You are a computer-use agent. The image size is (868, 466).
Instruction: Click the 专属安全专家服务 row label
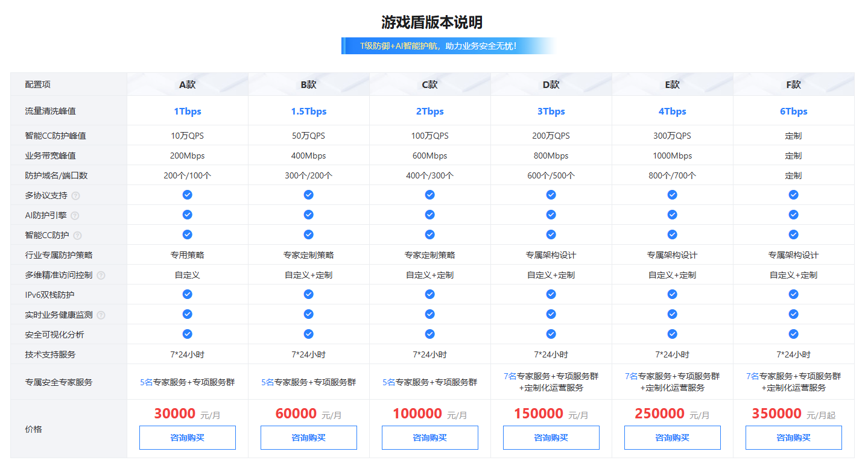[59, 382]
